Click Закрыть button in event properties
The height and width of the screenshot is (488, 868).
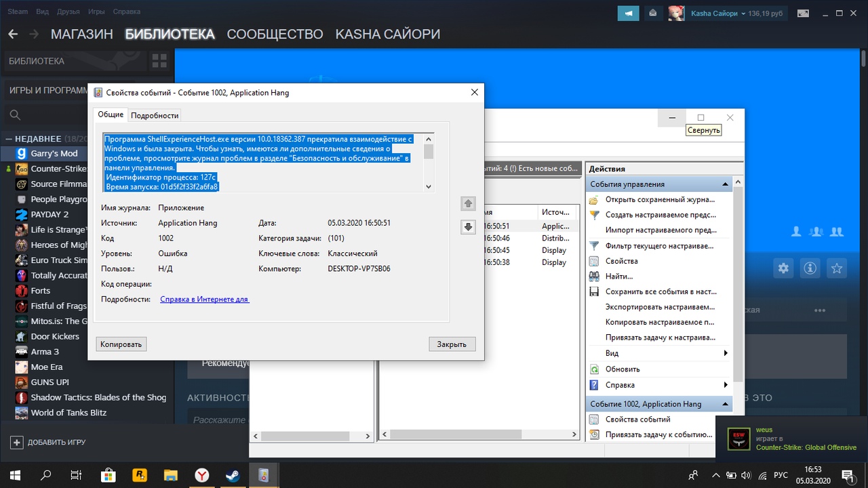452,344
